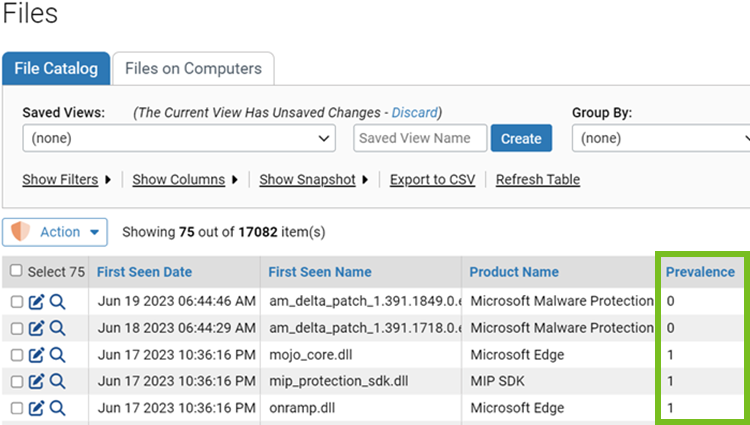Open the Action dropdown menu
Image resolution: width=750 pixels, height=425 pixels.
pyautogui.click(x=55, y=232)
